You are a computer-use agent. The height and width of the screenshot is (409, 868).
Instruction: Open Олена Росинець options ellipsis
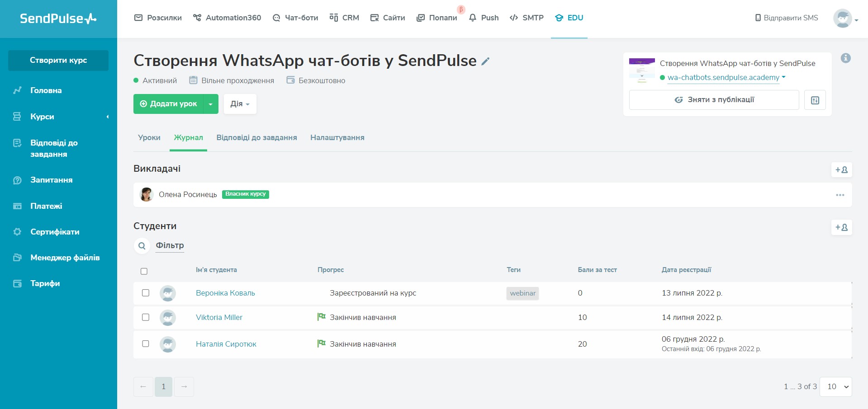point(840,195)
